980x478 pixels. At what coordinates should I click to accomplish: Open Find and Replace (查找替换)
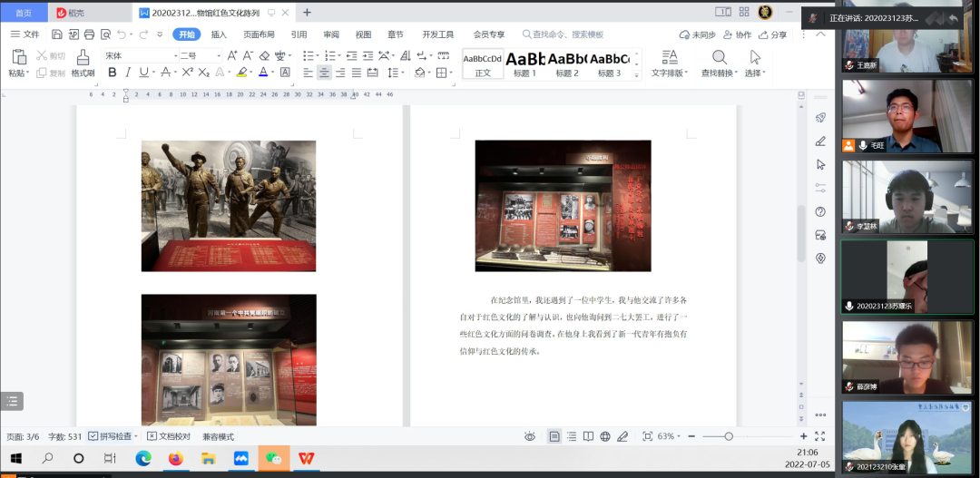click(720, 63)
